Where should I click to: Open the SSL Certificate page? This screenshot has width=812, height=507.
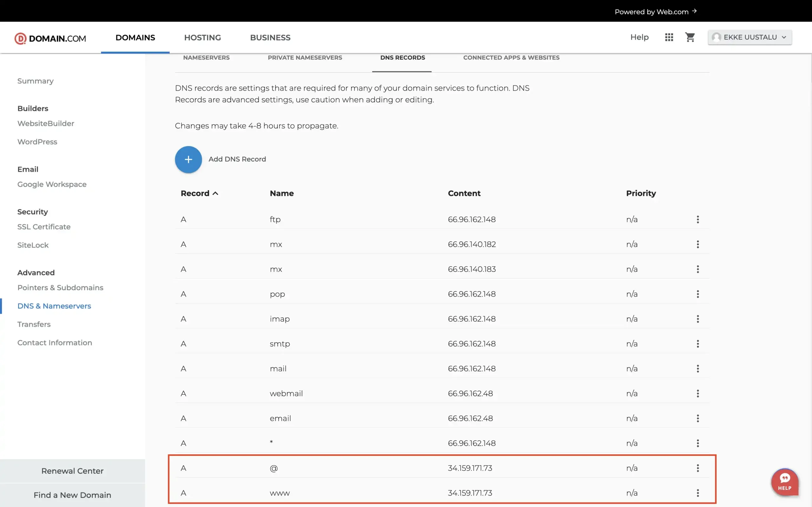click(44, 227)
